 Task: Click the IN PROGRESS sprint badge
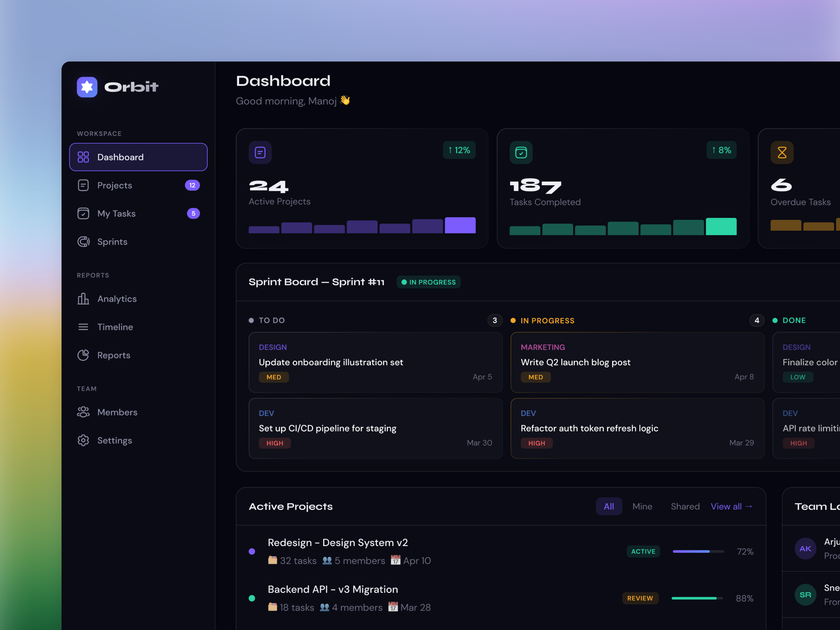428,282
